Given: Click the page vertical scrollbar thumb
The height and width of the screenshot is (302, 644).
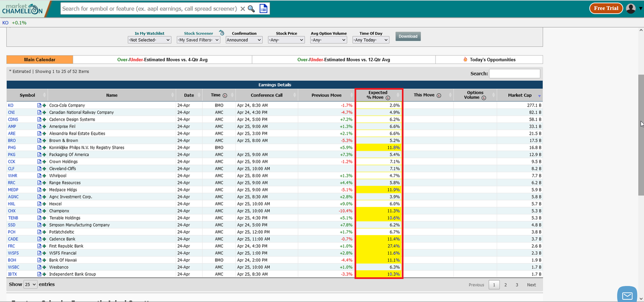Looking at the screenshot, I should pyautogui.click(x=641, y=136).
